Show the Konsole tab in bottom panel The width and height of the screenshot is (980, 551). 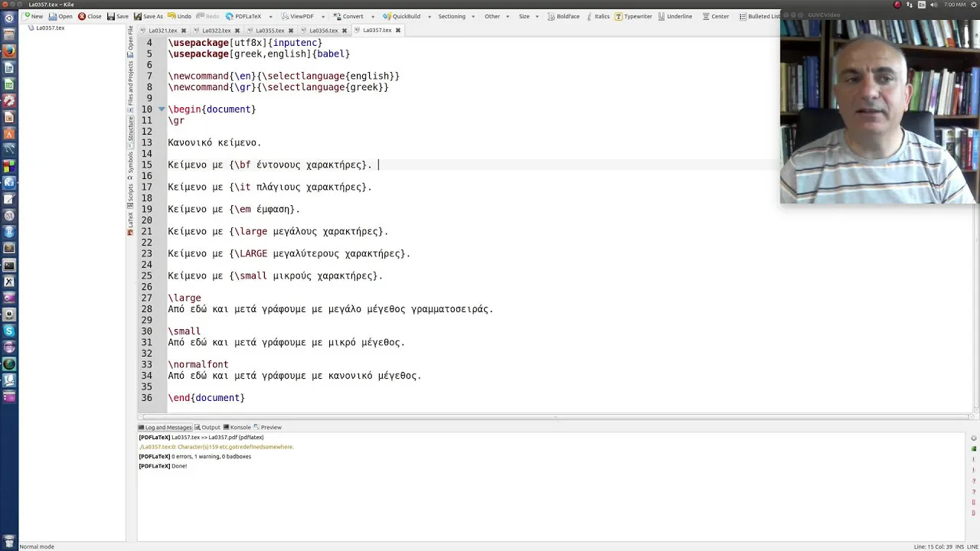(x=237, y=427)
